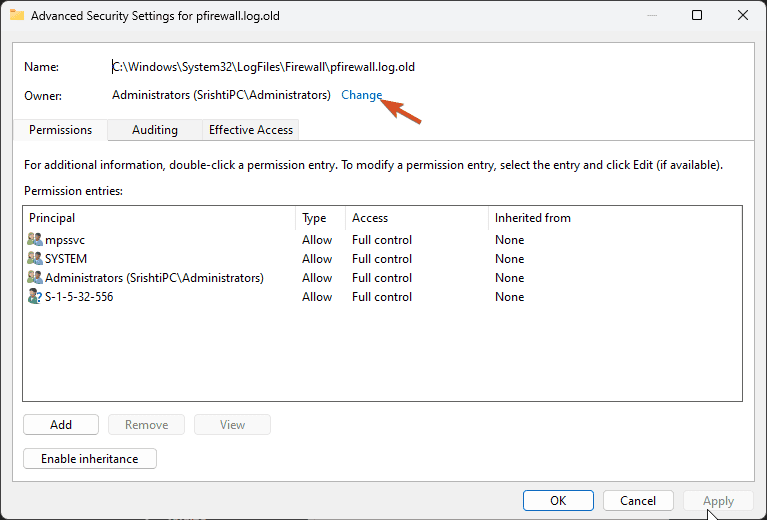
Task: Click the file path in the Name field
Action: (263, 67)
